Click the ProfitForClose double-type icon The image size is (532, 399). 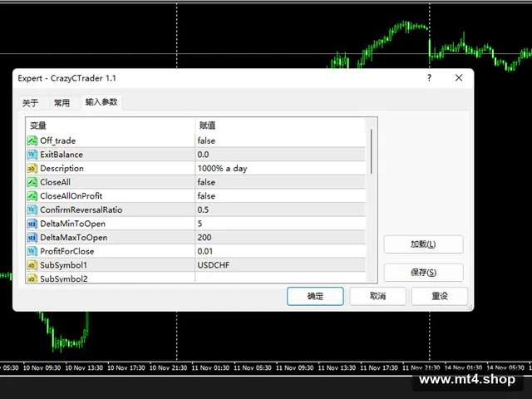32,251
